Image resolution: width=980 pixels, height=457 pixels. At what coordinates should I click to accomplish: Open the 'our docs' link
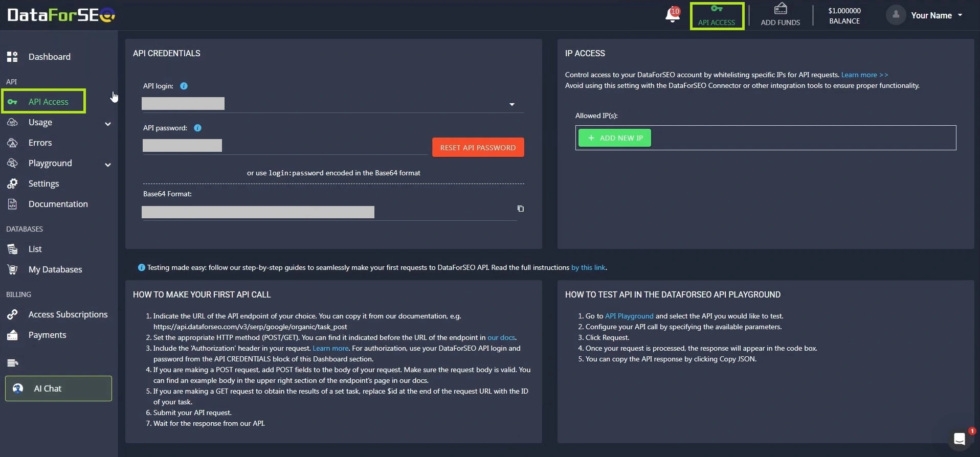tap(501, 337)
